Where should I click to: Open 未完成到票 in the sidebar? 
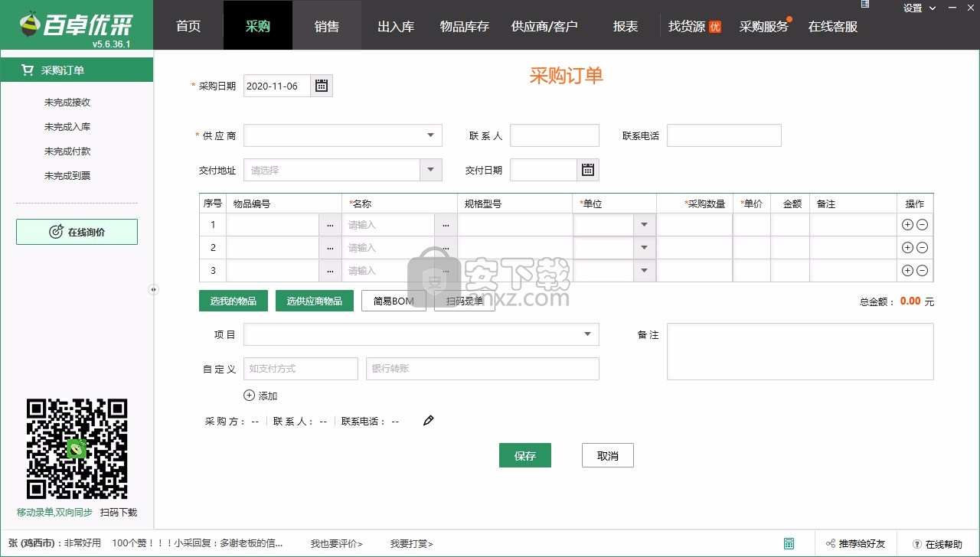pyautogui.click(x=67, y=176)
